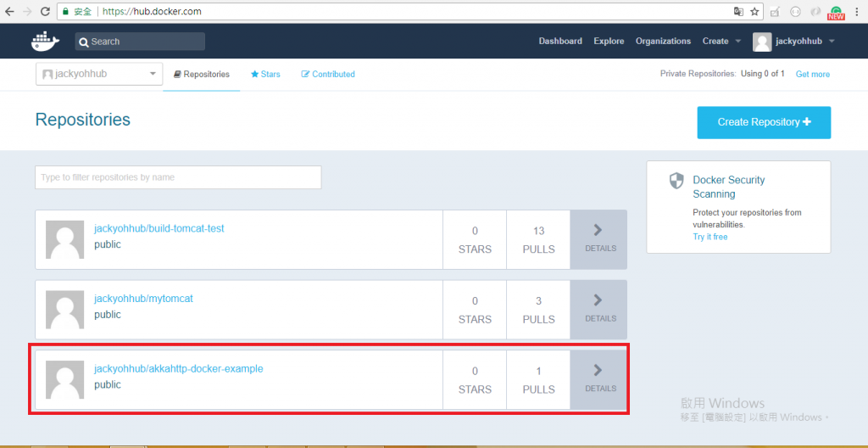The width and height of the screenshot is (868, 448).
Task: Open the Create dropdown menu
Action: tap(721, 41)
